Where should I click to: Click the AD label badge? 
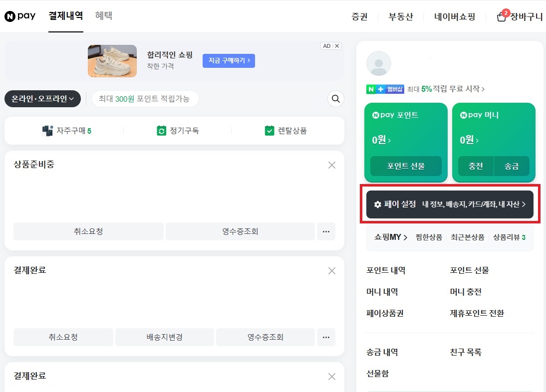[x=326, y=46]
